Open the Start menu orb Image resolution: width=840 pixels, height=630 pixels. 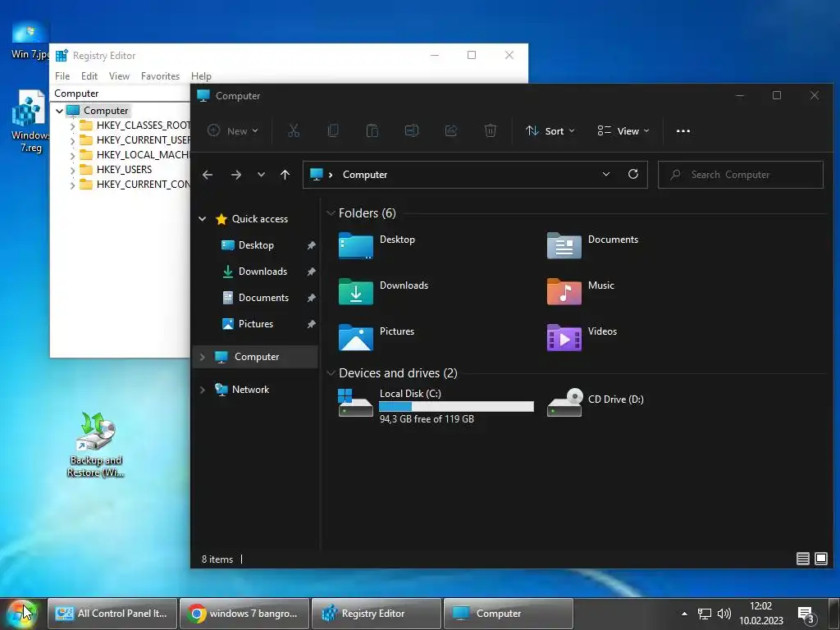(x=21, y=614)
